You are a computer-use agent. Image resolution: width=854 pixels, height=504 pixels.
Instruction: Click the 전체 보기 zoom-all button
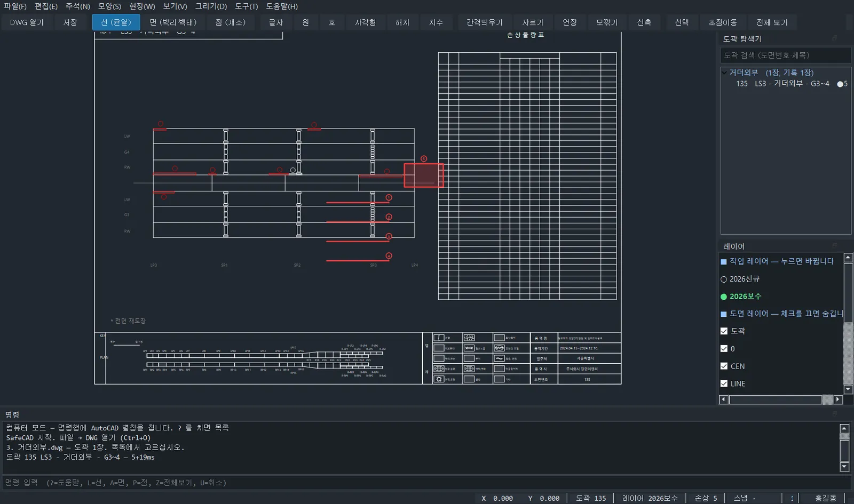pyautogui.click(x=772, y=22)
